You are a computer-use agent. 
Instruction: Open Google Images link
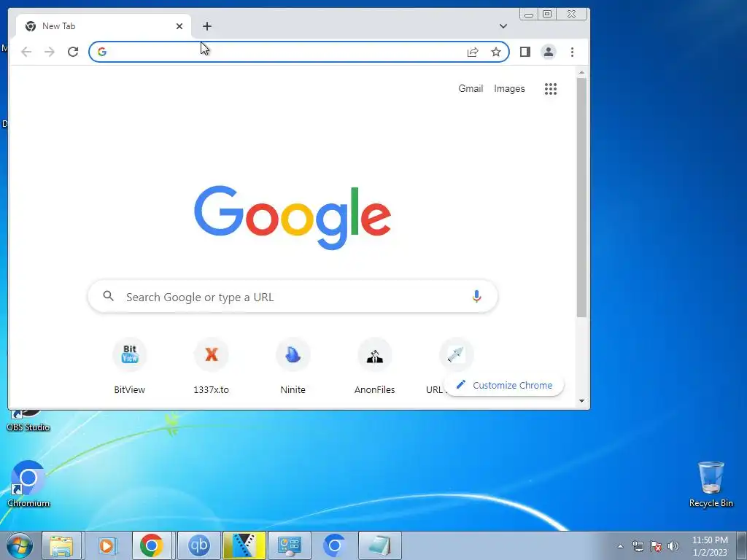click(509, 88)
